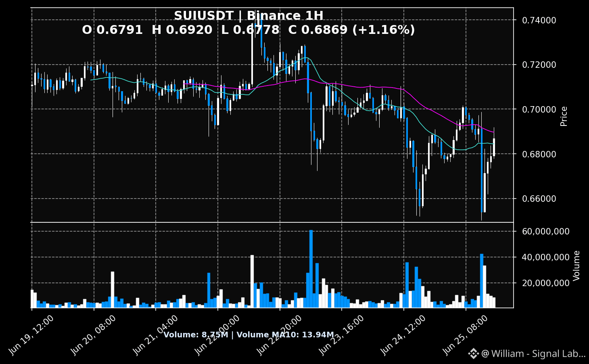
Task: Click the "Price" axis title
Action: (564, 116)
